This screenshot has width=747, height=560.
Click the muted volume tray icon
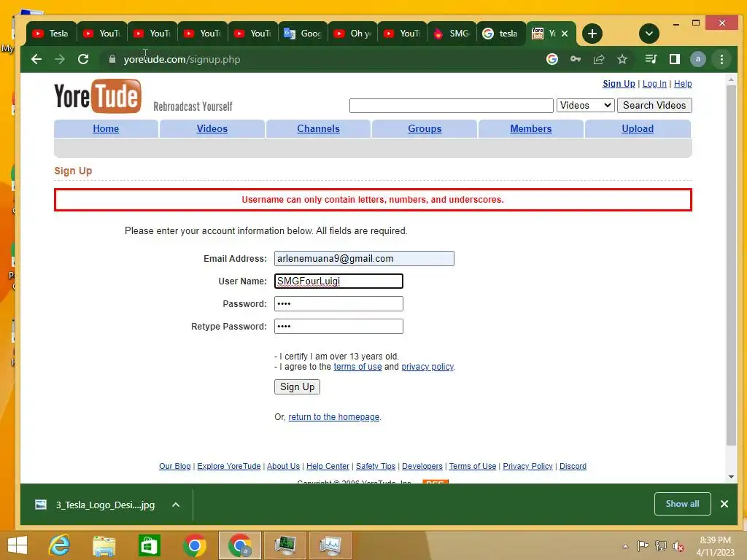click(678, 546)
